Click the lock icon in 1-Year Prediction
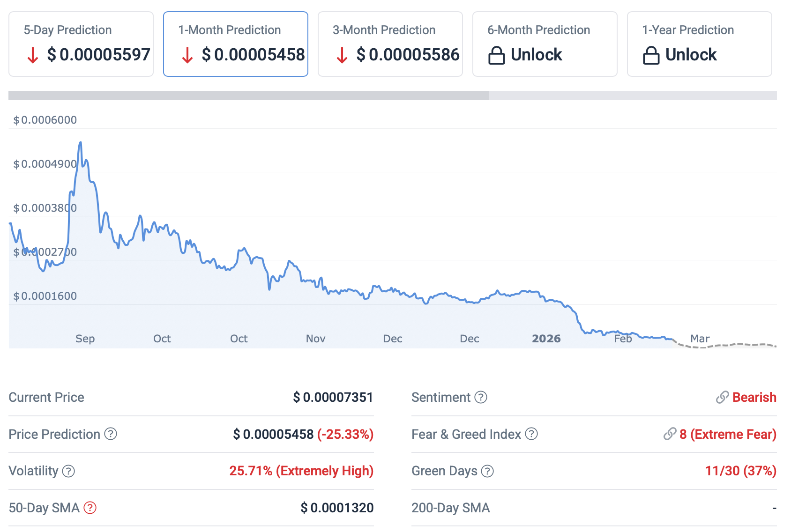 651,55
